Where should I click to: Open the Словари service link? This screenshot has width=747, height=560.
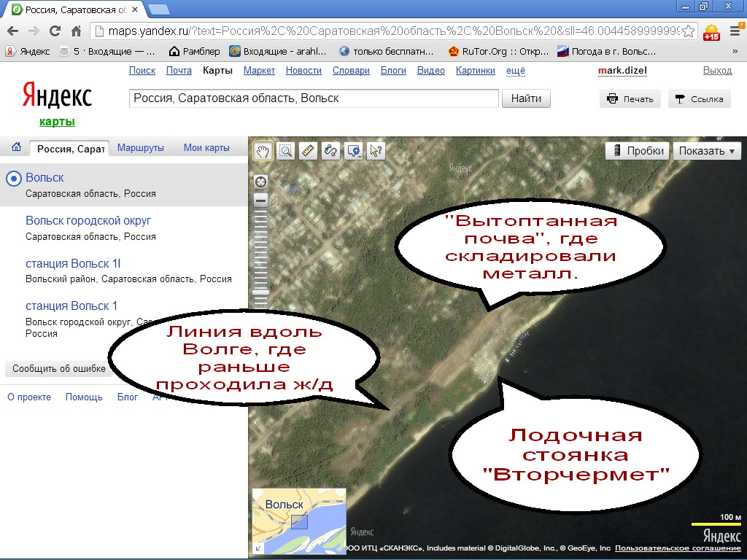click(x=351, y=71)
